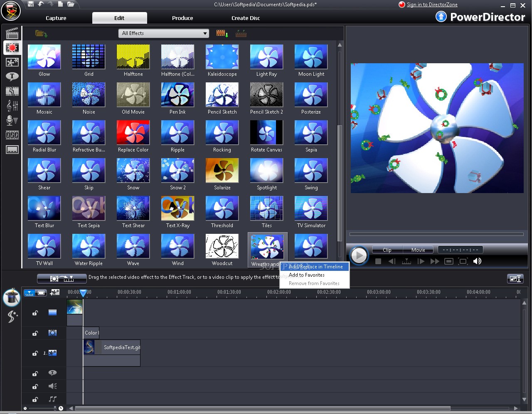Expand the timeline resize panel button
Viewport: 532px width, 414px height.
(515, 279)
